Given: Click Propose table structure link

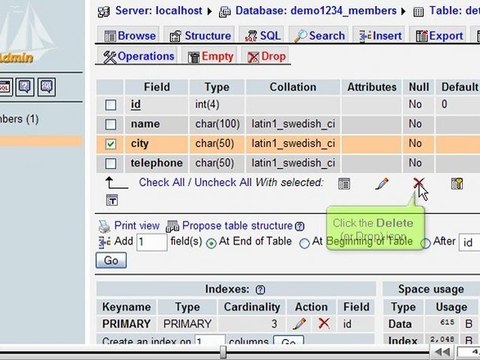Looking at the screenshot, I should (237, 226).
